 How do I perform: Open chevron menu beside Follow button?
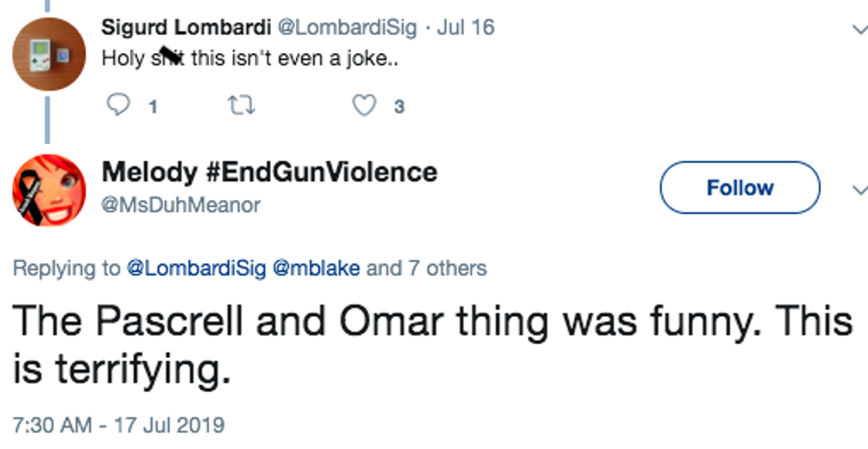click(857, 189)
